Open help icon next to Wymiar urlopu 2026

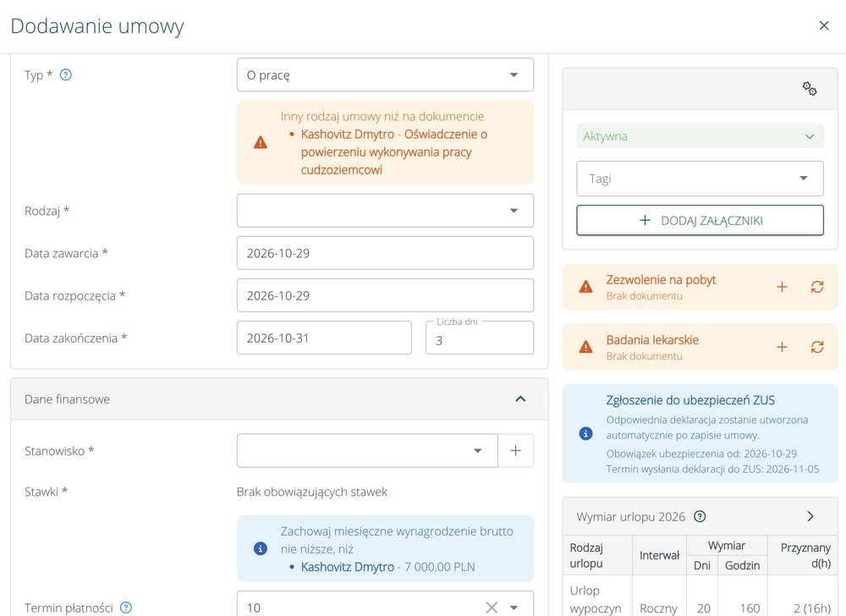pos(700,517)
